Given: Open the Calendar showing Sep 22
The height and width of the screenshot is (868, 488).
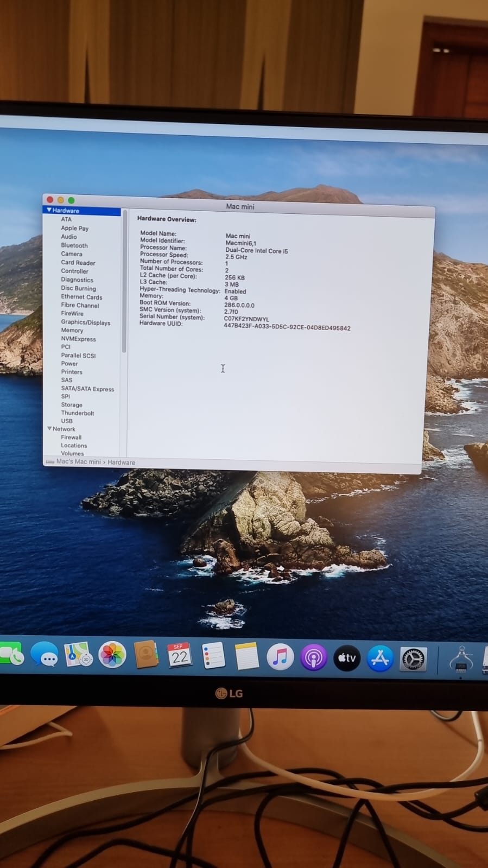Looking at the screenshot, I should click(x=179, y=656).
